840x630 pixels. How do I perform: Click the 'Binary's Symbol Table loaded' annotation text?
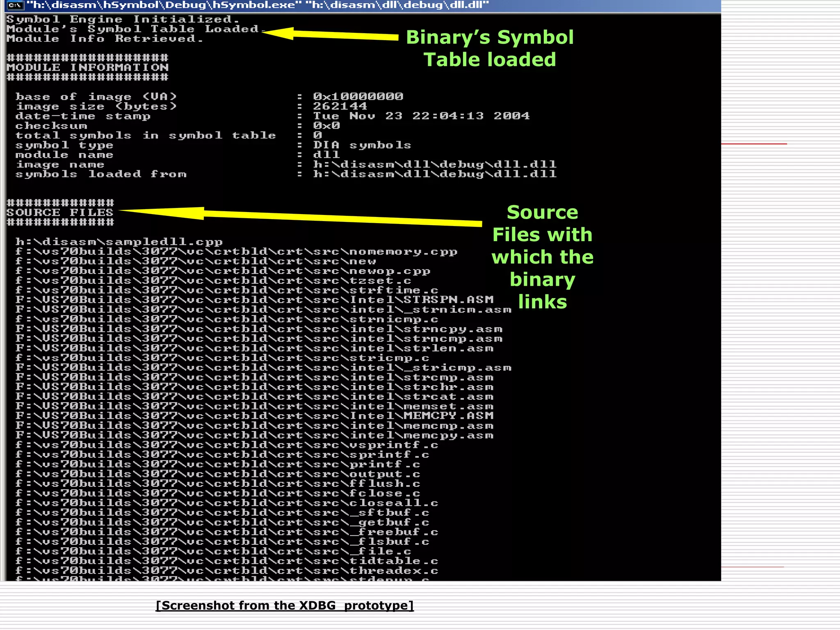click(x=490, y=48)
